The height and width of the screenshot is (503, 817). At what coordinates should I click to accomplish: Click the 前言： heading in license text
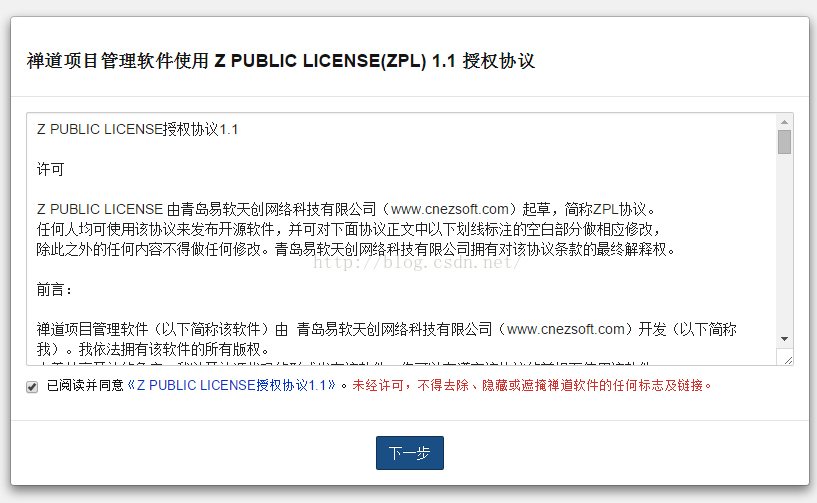click(54, 289)
